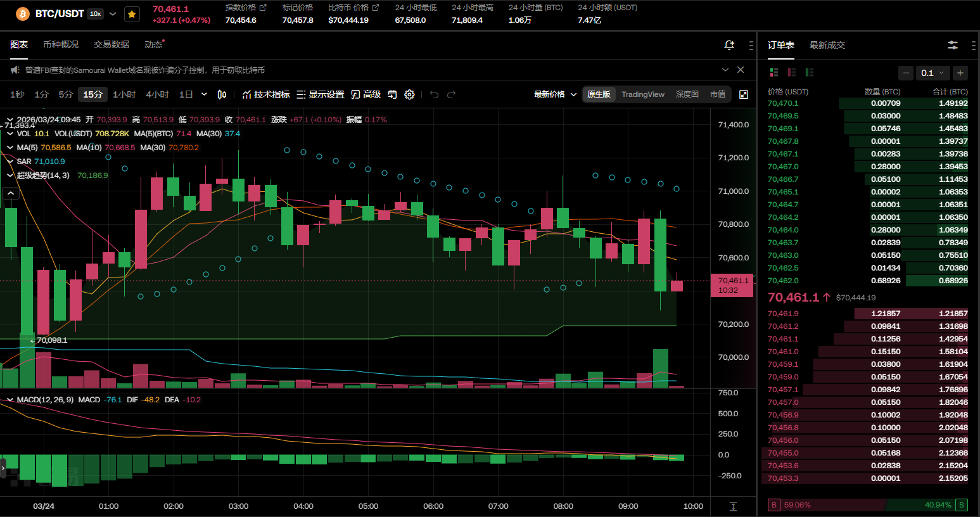Open price alert bell icon
The height and width of the screenshot is (517, 980).
point(729,45)
